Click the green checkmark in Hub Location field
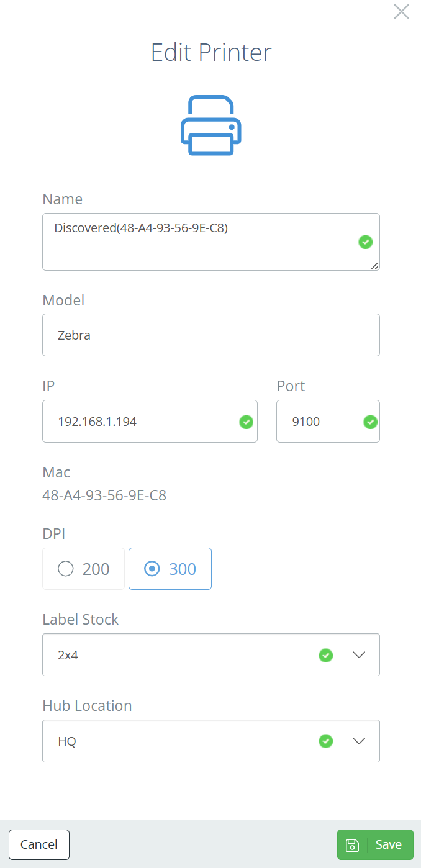Viewport: 421px width, 868px height. tap(325, 741)
